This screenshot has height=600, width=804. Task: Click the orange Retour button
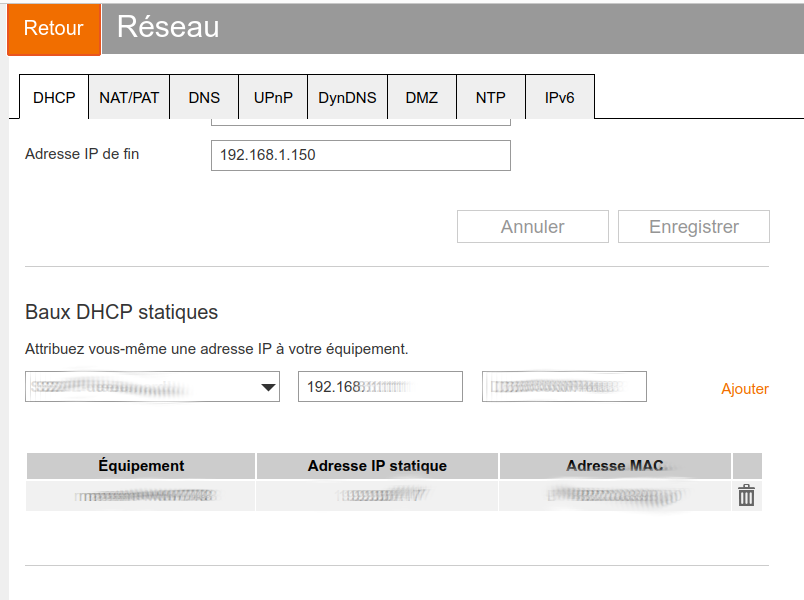tap(54, 28)
